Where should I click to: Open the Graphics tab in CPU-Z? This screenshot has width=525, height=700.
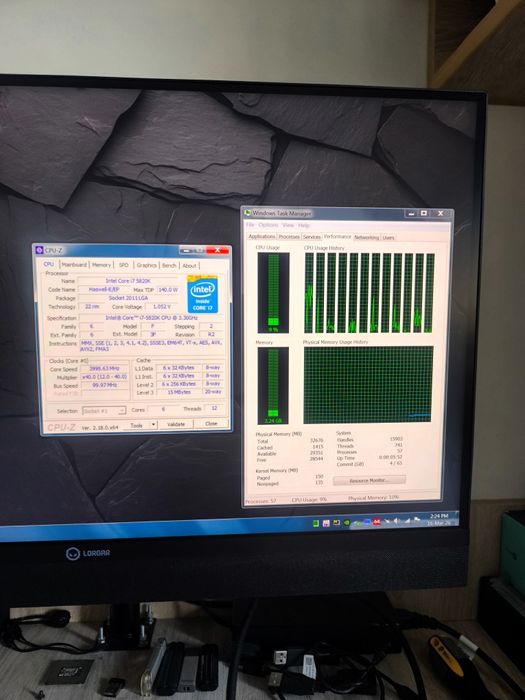[x=146, y=265]
